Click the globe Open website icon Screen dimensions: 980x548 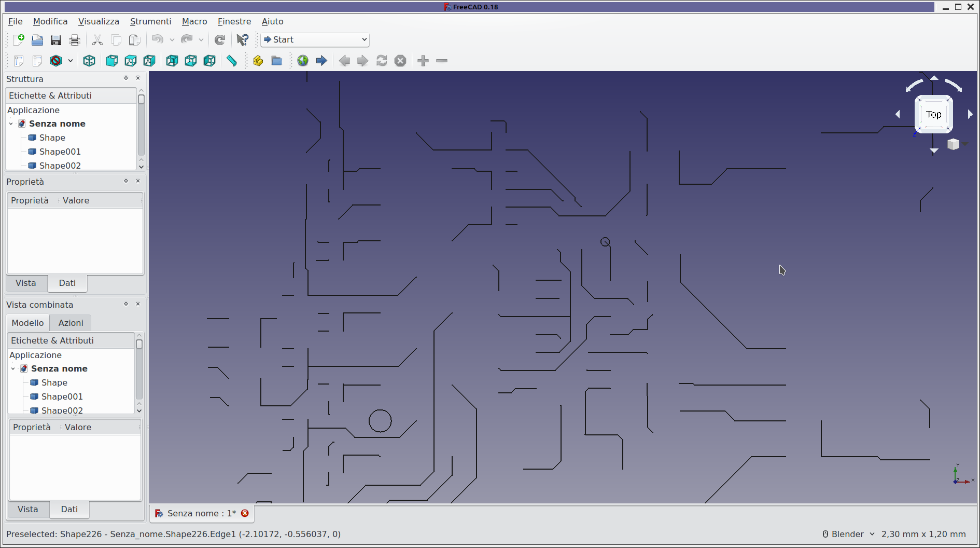click(x=303, y=61)
